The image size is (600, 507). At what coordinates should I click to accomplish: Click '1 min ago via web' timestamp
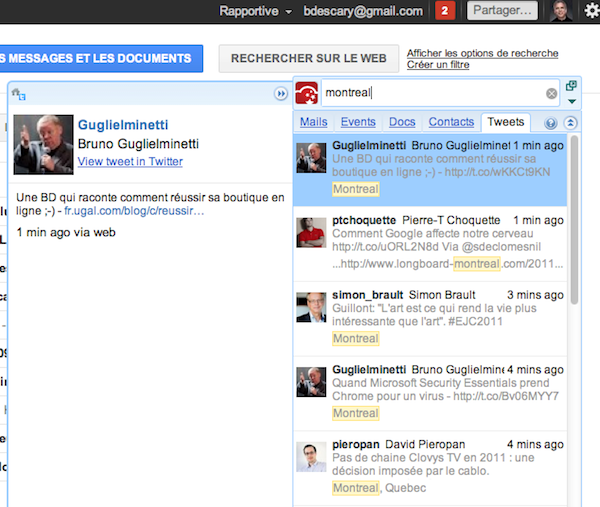(x=66, y=233)
